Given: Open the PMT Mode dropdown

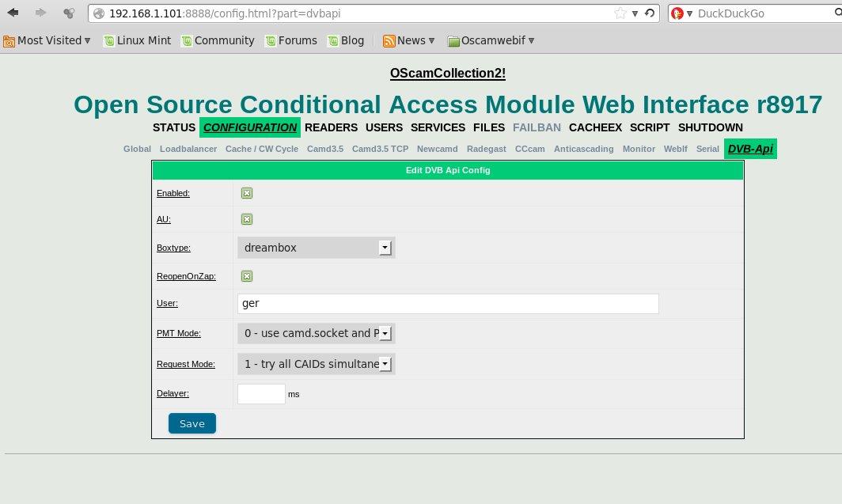Looking at the screenshot, I should (317, 333).
